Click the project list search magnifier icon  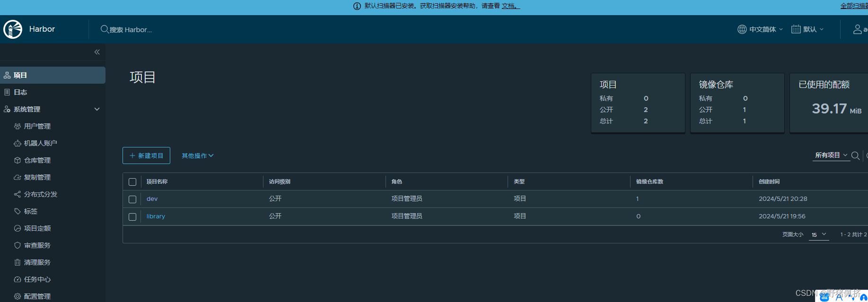(x=855, y=155)
